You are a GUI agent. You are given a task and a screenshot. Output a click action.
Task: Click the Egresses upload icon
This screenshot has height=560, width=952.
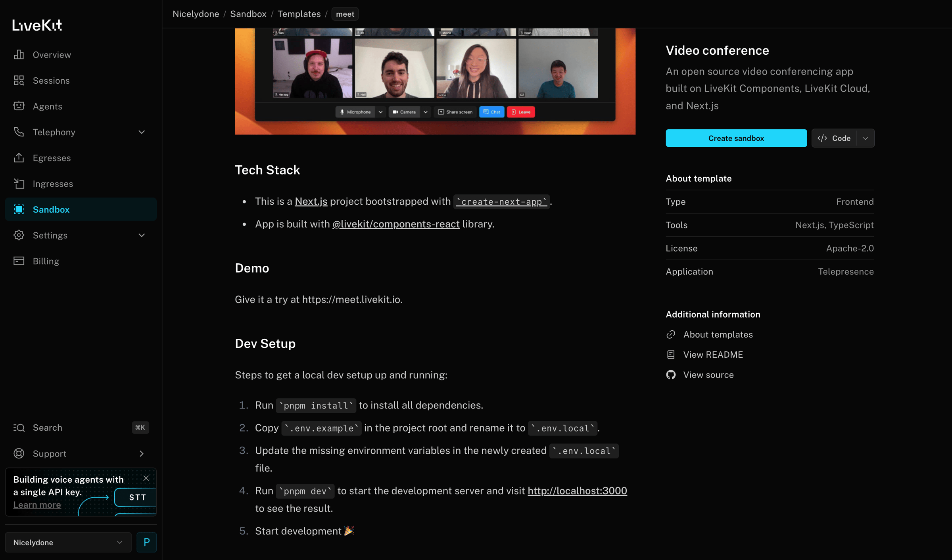click(19, 157)
